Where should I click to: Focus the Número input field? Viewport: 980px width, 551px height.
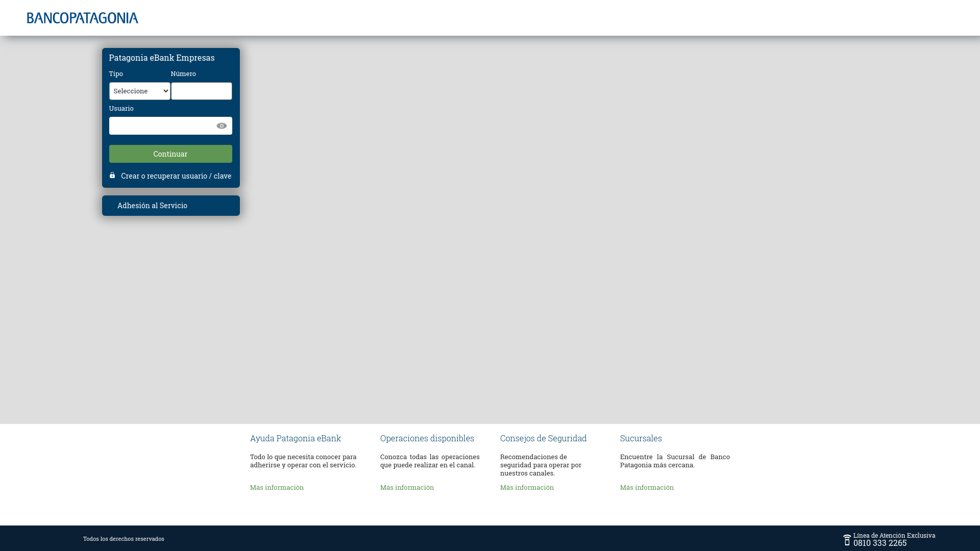point(202,91)
